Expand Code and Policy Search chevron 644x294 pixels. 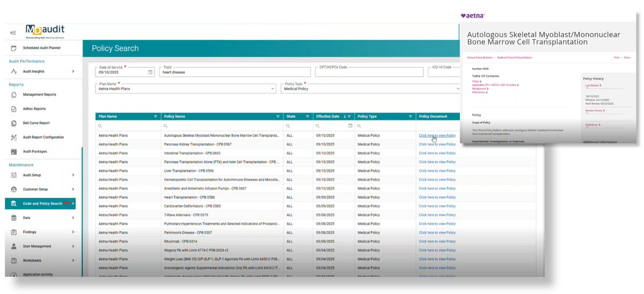click(x=73, y=204)
